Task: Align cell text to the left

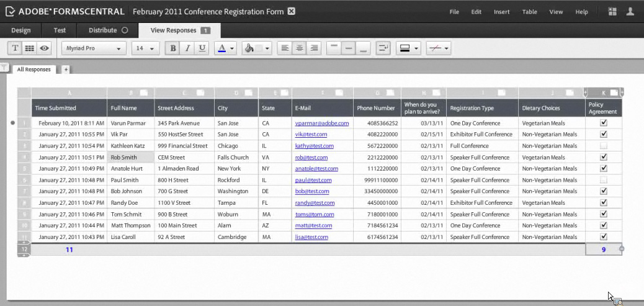Action: coord(285,48)
